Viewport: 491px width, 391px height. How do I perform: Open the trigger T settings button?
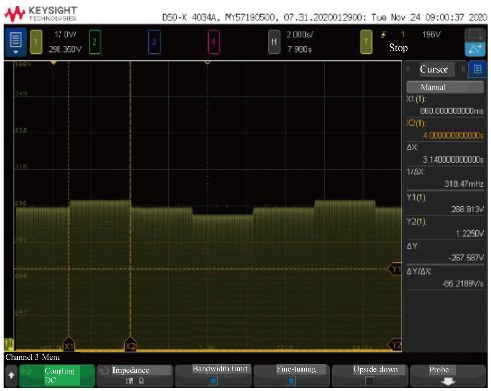tap(366, 42)
